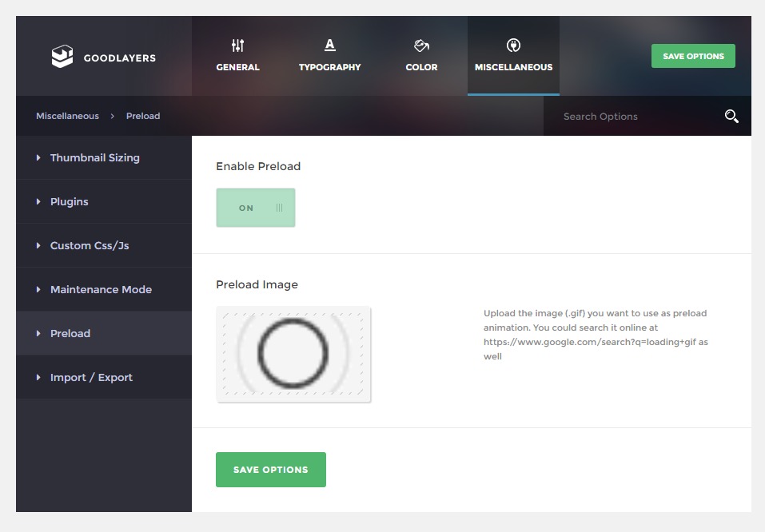Click the Color paint bucket icon

tap(421, 46)
